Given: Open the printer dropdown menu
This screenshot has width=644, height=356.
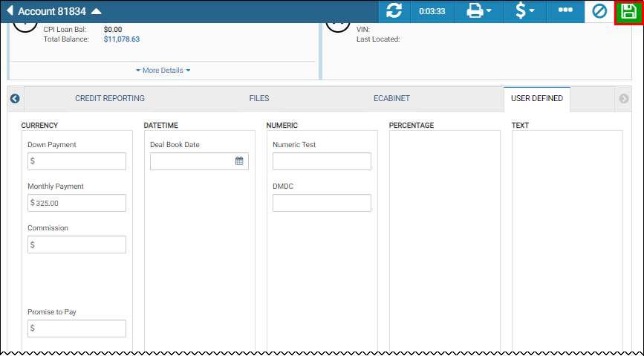Looking at the screenshot, I should point(478,11).
